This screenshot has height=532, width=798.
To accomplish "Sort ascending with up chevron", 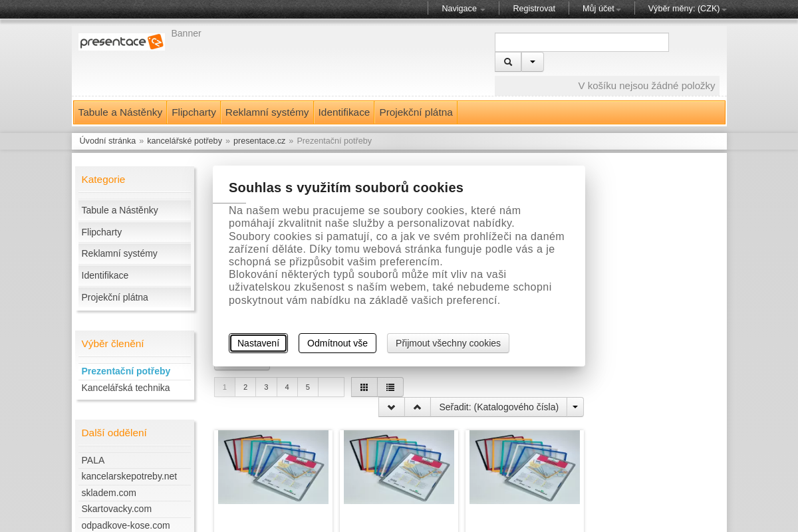I will point(418,407).
